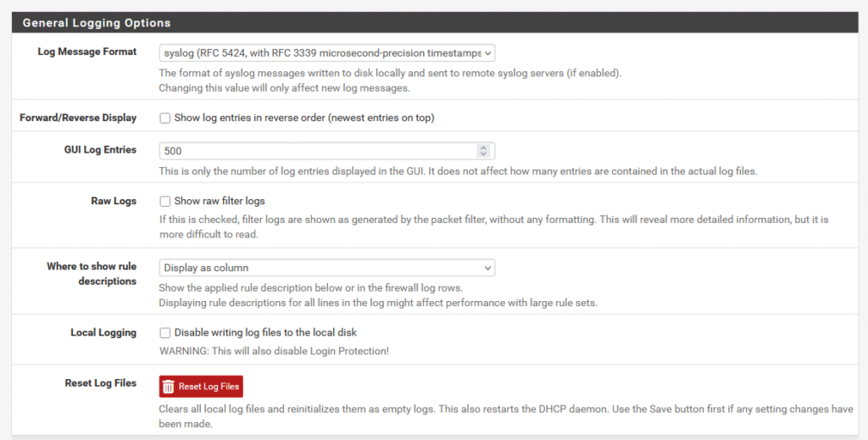
Task: Open the rule descriptions display dropdown
Action: [326, 268]
